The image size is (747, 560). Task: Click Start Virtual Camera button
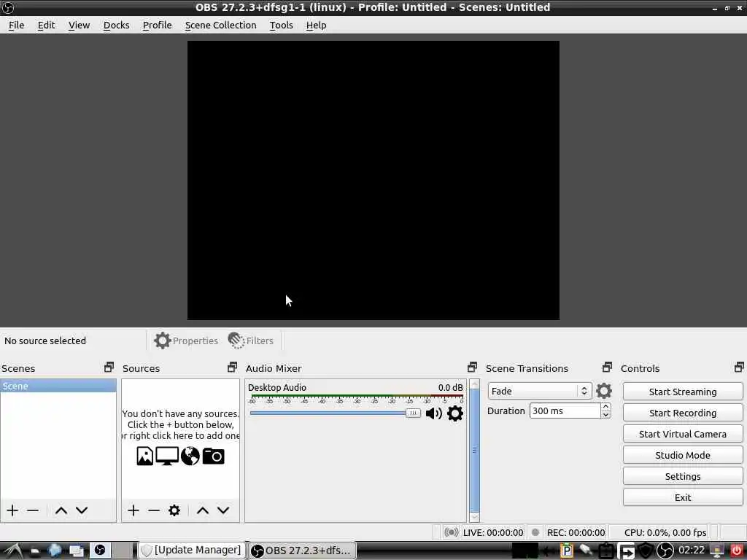point(683,434)
